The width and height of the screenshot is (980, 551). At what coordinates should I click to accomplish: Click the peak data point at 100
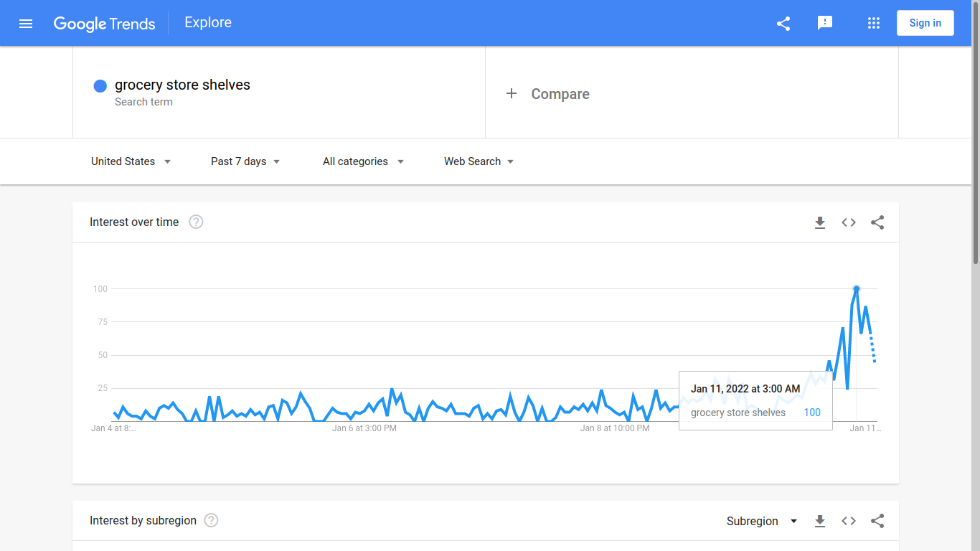[x=857, y=288]
